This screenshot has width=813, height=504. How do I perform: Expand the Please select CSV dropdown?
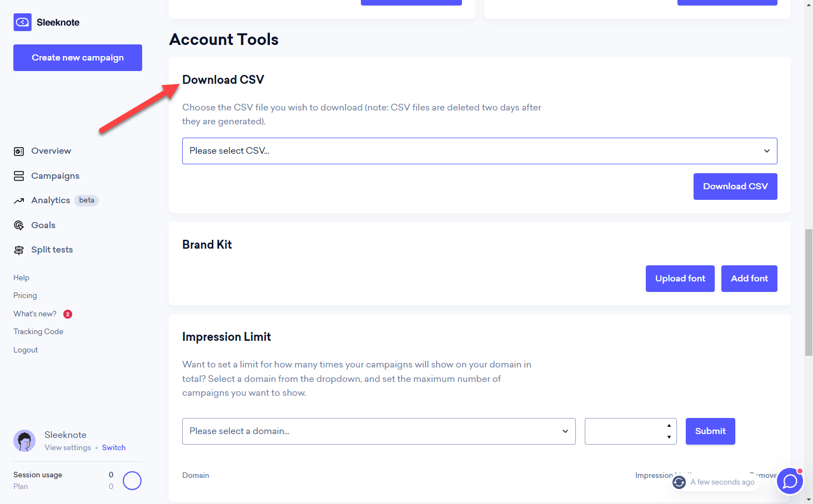tap(480, 151)
